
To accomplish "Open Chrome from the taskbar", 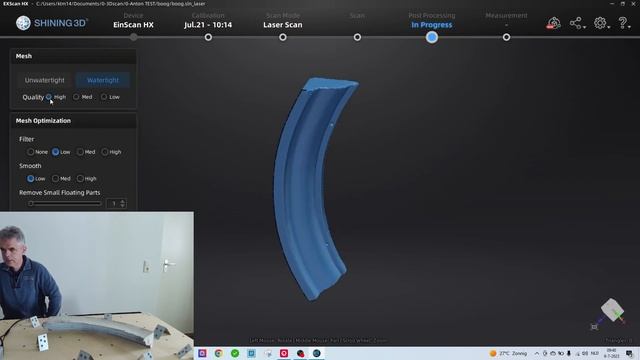I will click(x=219, y=353).
